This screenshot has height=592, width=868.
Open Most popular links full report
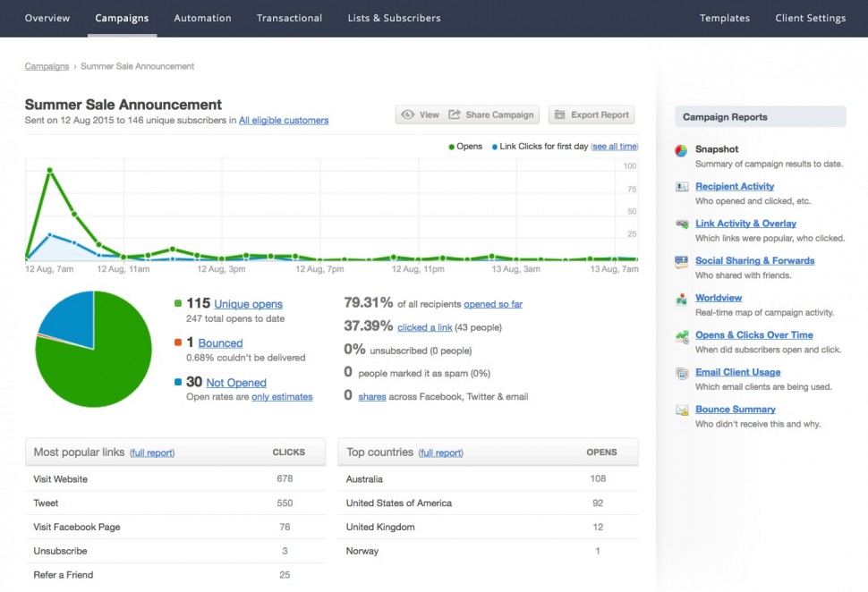point(152,453)
